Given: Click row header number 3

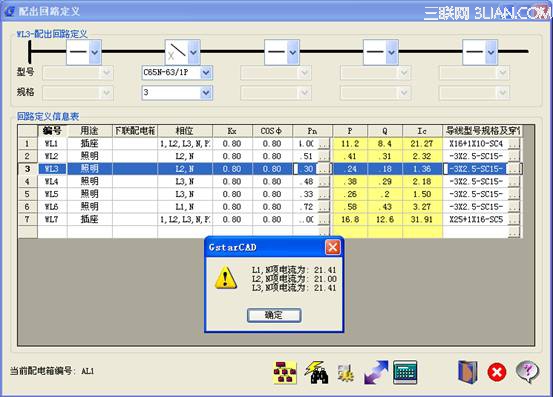Looking at the screenshot, I should tap(28, 169).
